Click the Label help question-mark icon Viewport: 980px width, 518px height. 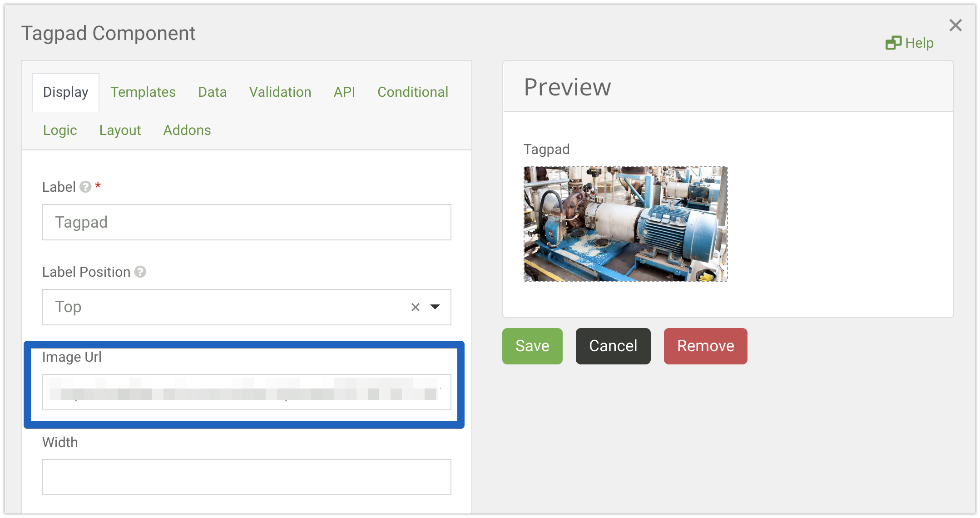(x=85, y=187)
